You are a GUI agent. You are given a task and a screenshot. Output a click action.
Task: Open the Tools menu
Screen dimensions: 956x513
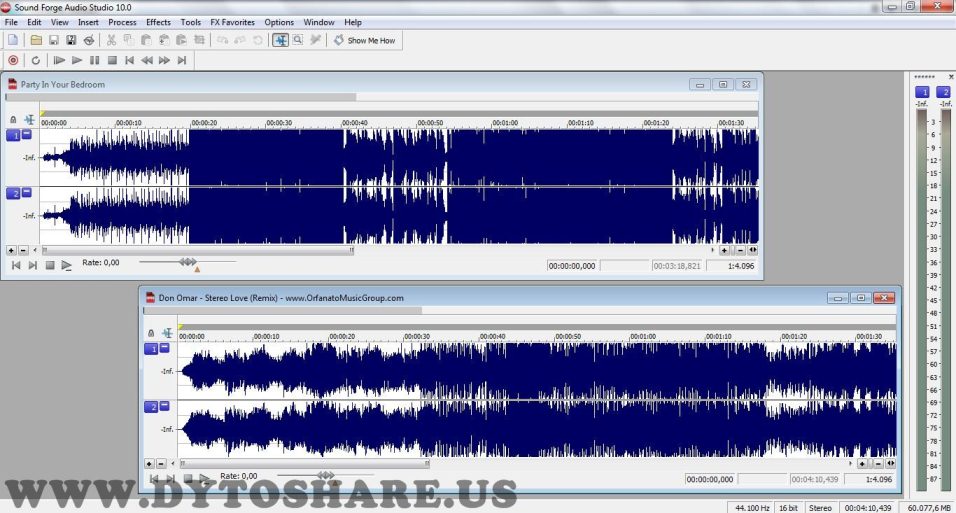[190, 22]
